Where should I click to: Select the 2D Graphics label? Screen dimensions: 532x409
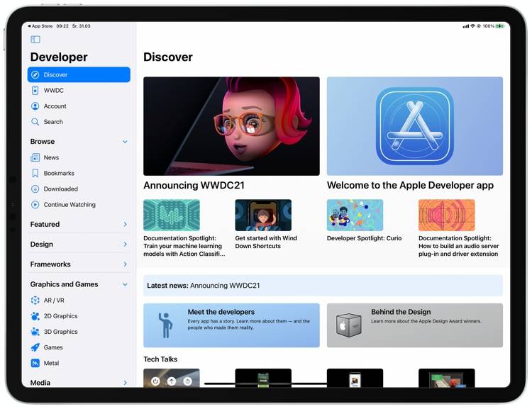pos(61,316)
